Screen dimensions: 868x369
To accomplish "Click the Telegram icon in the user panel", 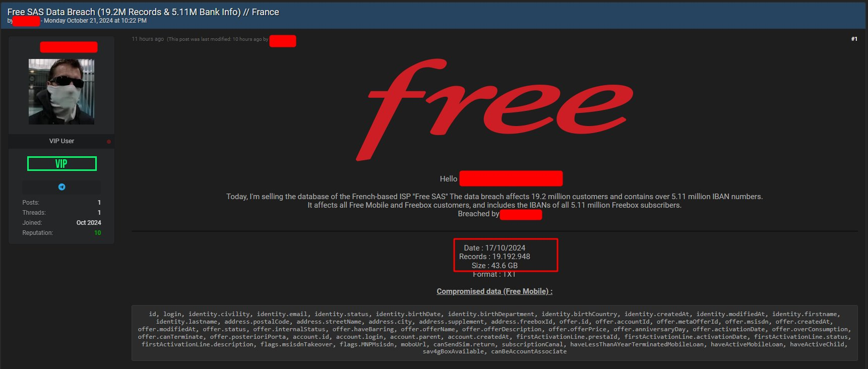I will (61, 187).
